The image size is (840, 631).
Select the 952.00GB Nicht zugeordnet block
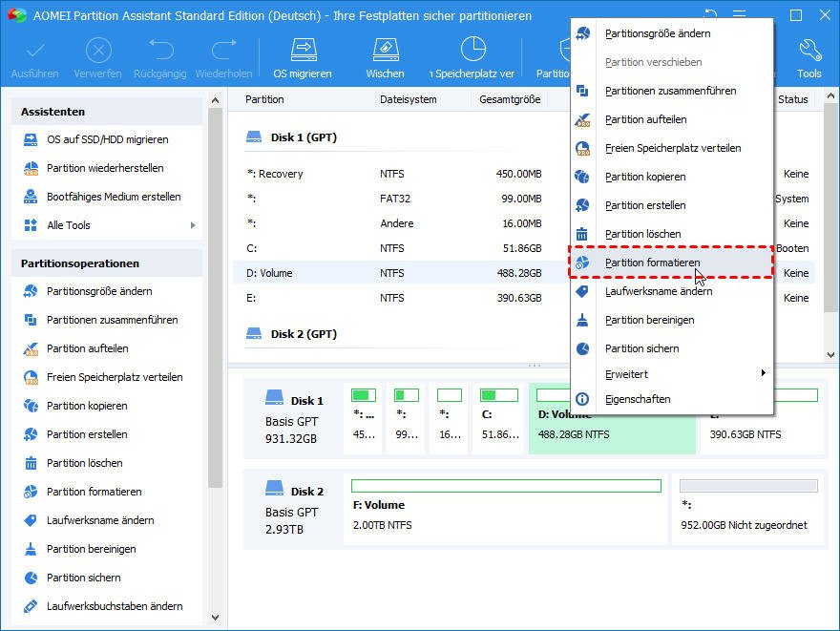[747, 508]
